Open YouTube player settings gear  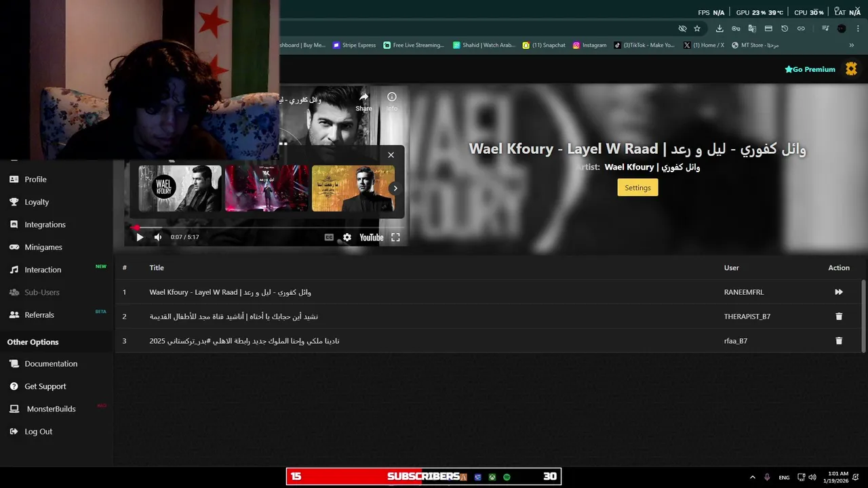click(x=347, y=237)
